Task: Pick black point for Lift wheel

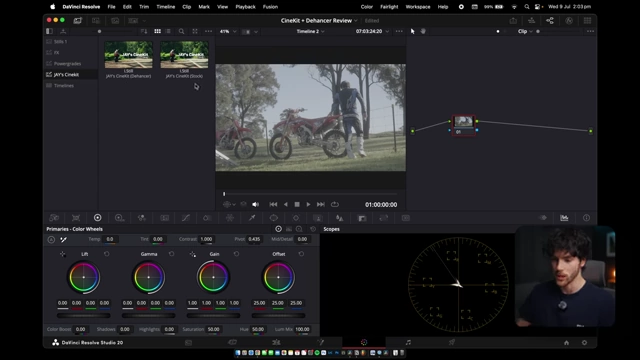Action: (62, 254)
